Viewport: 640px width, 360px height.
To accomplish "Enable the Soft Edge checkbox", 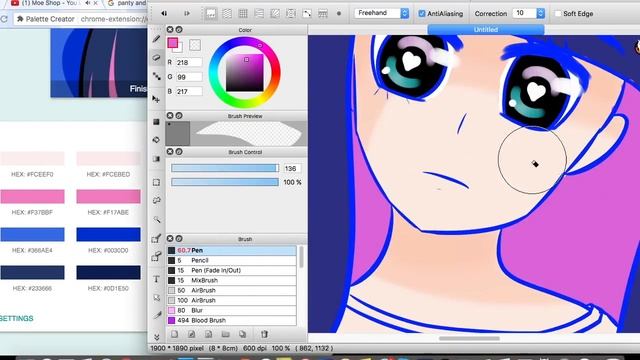I will point(558,13).
